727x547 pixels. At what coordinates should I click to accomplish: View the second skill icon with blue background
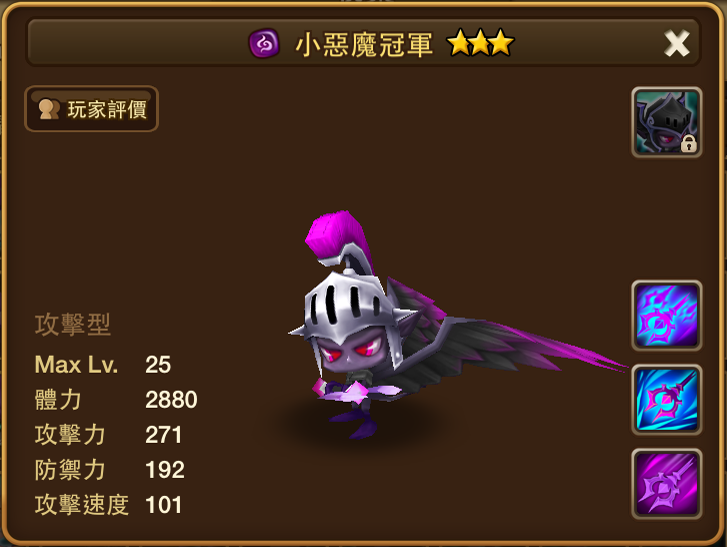coord(667,400)
